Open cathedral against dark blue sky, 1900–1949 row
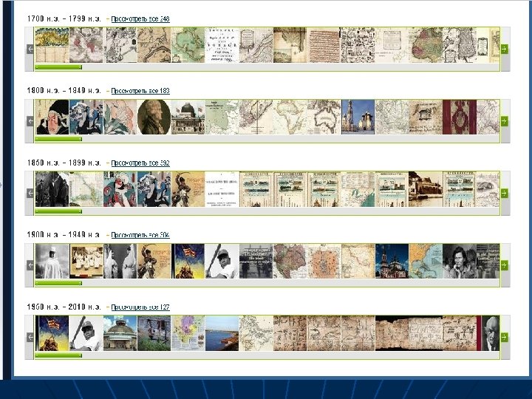532x399 pixels. point(392,262)
